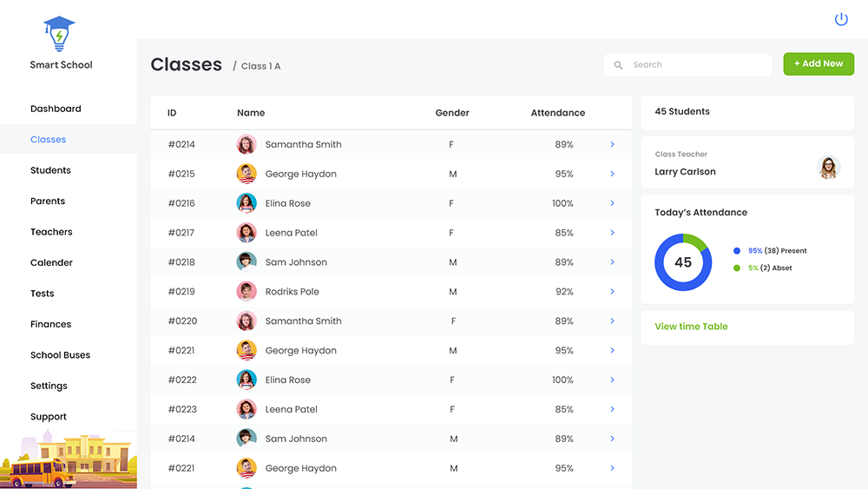Open row #0217 Leena Patel chevron
This screenshot has height=489, width=868.
tap(612, 233)
